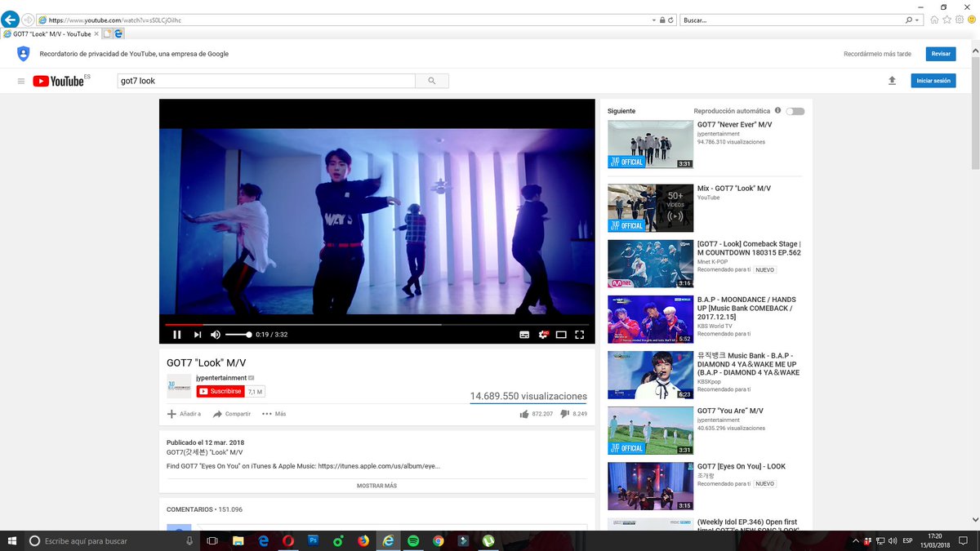Screen dimensions: 980x551
Task: Dislike the video with thumbs down
Action: click(x=565, y=414)
